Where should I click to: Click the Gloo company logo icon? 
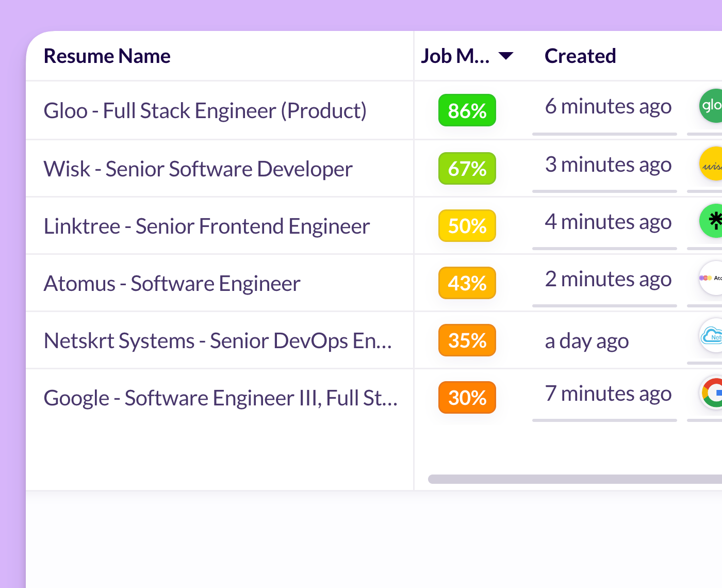711,106
